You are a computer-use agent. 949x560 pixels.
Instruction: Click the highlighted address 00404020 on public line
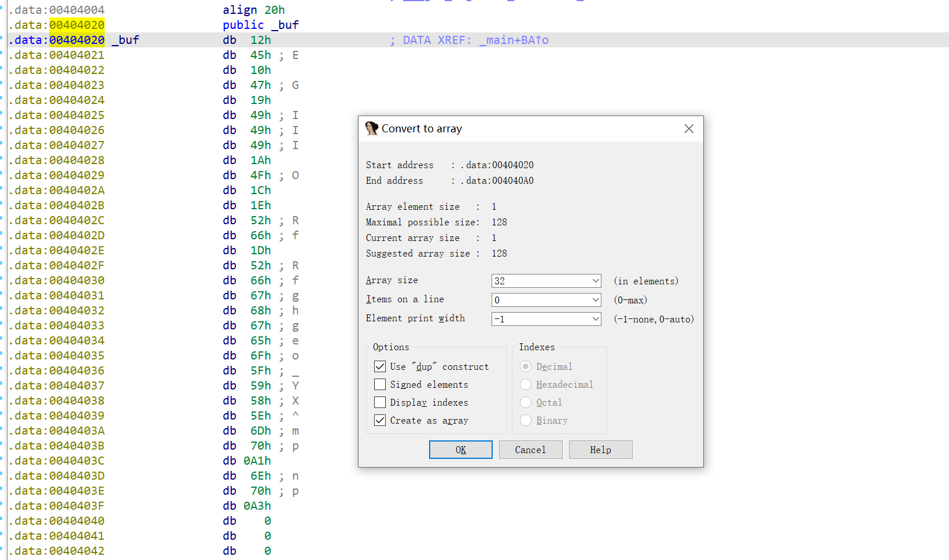click(77, 25)
